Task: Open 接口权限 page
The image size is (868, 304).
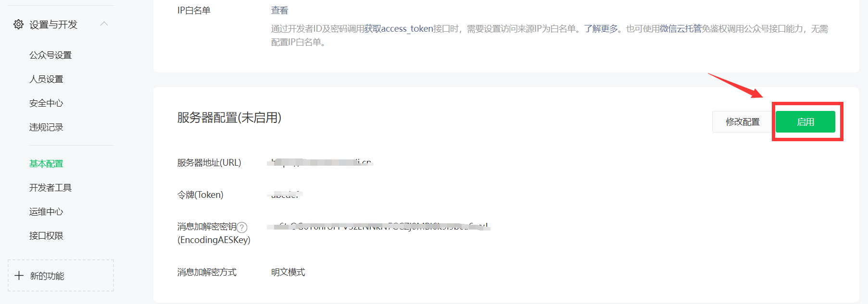Action: (46, 236)
